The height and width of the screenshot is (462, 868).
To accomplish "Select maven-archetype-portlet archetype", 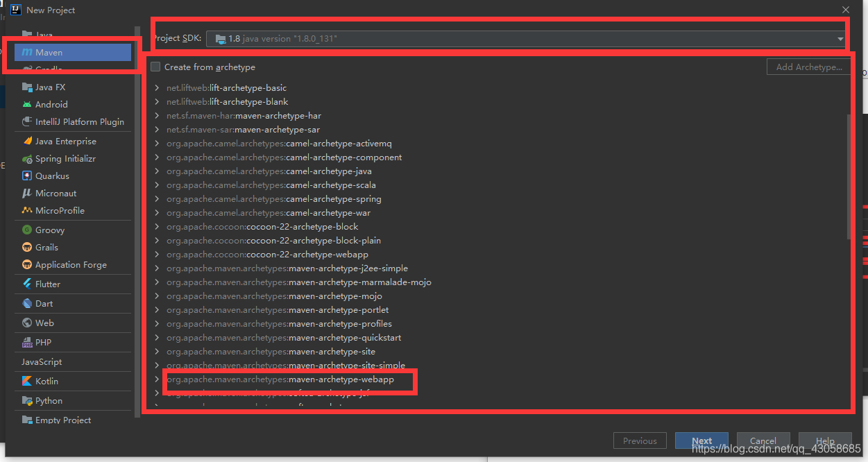I will pos(277,310).
